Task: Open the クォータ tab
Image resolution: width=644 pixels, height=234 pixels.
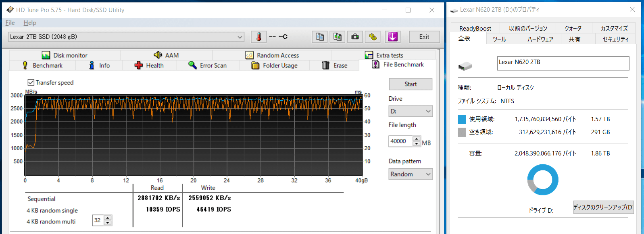Action: coord(573,28)
